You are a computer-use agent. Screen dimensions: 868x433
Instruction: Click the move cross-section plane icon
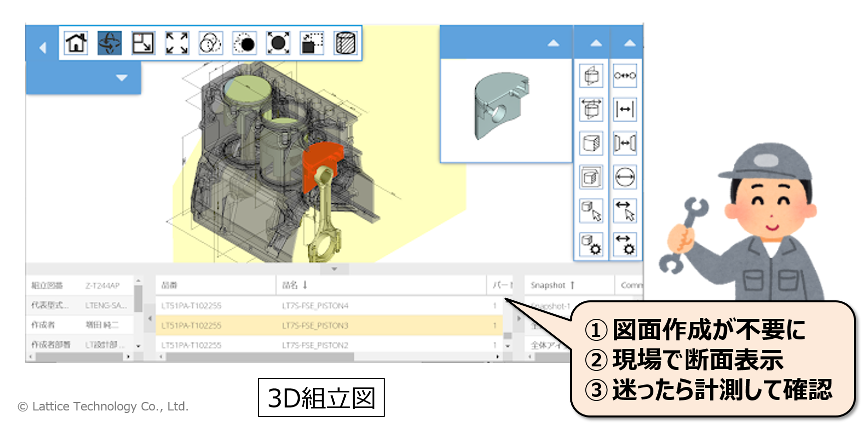click(x=591, y=109)
